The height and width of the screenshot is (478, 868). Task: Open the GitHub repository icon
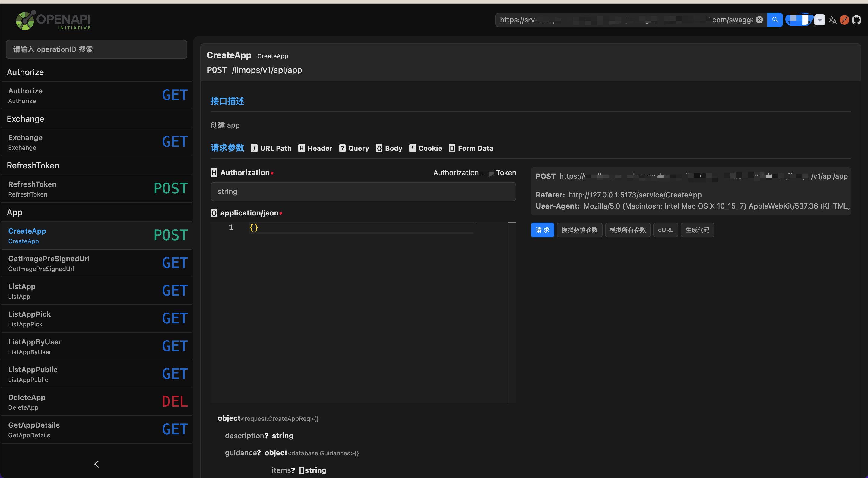coord(857,20)
